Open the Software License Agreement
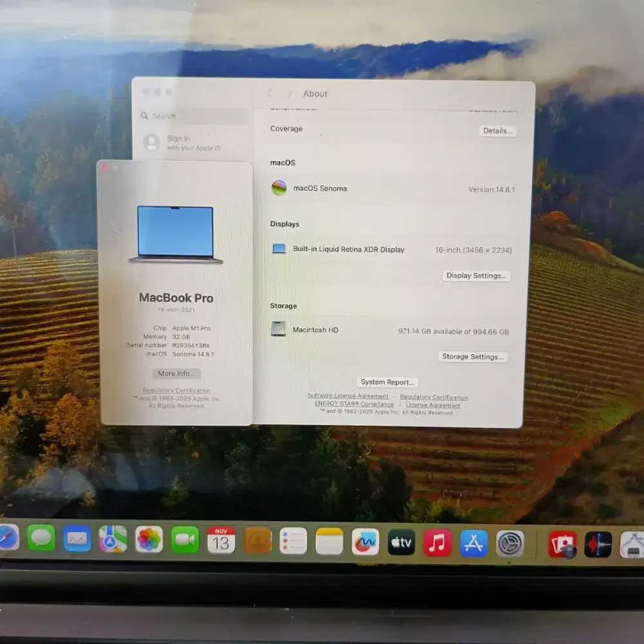This screenshot has height=644, width=644. (x=348, y=397)
